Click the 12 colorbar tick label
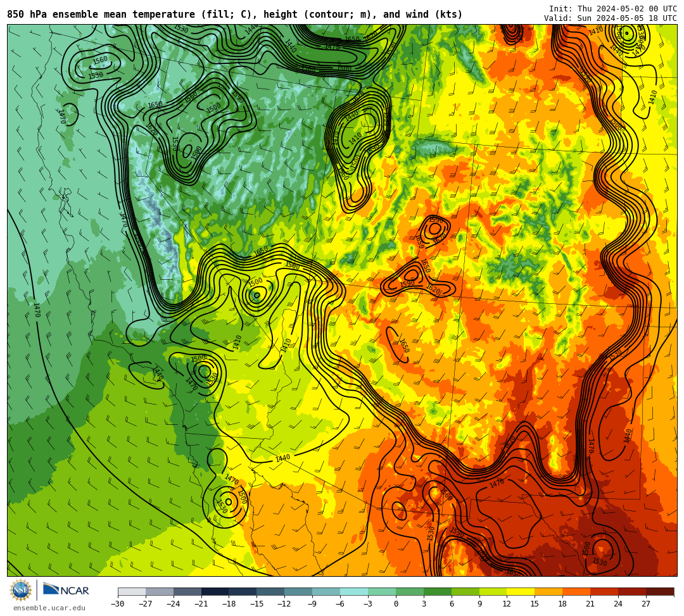The height and width of the screenshot is (616, 684). click(507, 604)
